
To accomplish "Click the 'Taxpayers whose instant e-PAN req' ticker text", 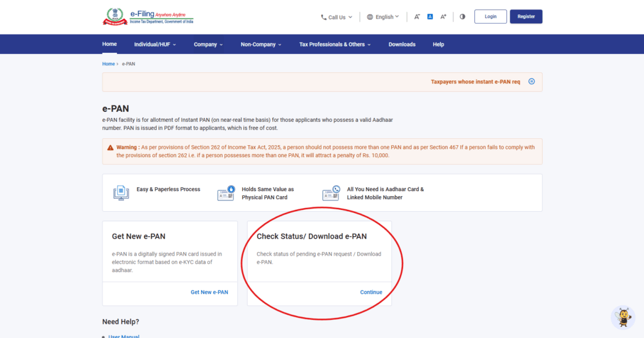I will coord(475,82).
